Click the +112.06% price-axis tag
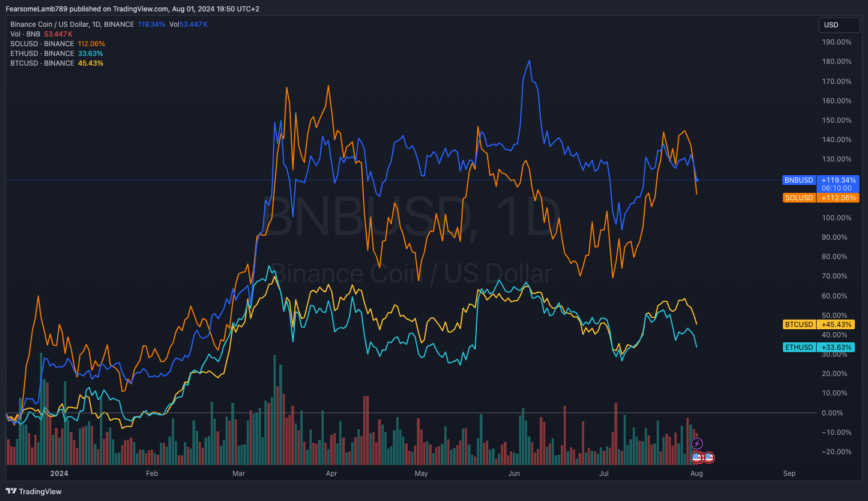Image resolution: width=868 pixels, height=501 pixels. tap(838, 198)
